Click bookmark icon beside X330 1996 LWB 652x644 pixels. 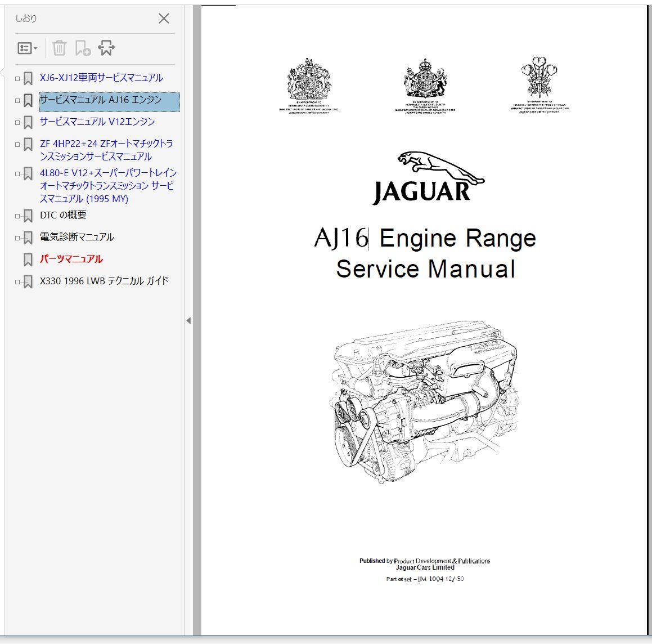point(28,282)
